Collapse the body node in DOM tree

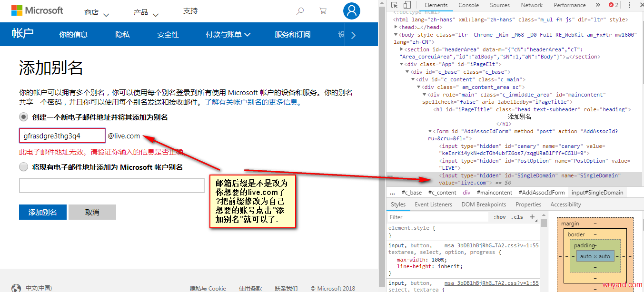click(396, 35)
